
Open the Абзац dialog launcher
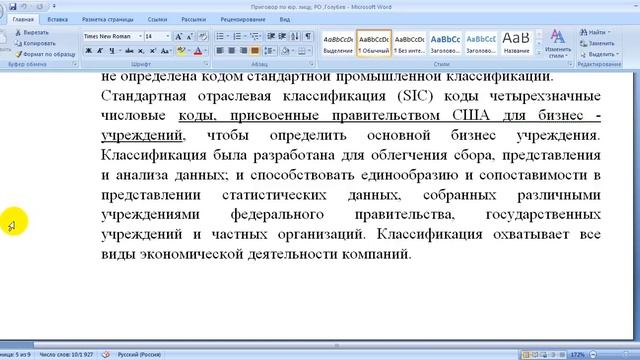click(x=311, y=64)
